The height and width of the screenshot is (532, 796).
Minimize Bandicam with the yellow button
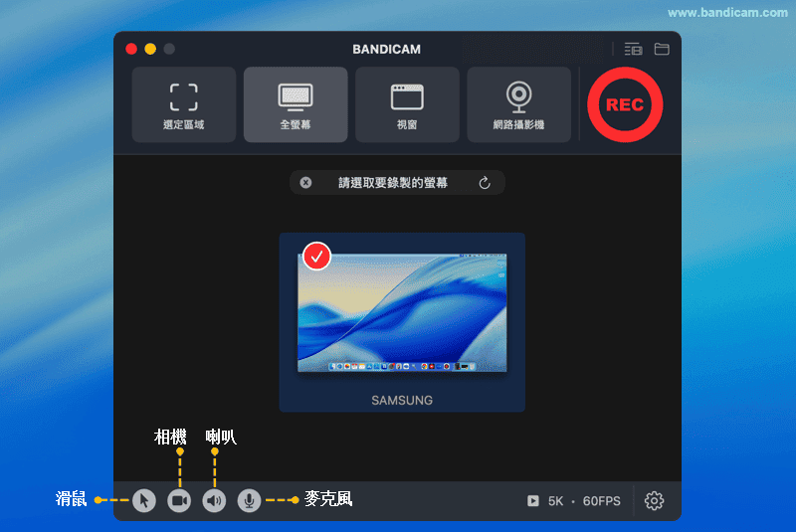click(150, 49)
